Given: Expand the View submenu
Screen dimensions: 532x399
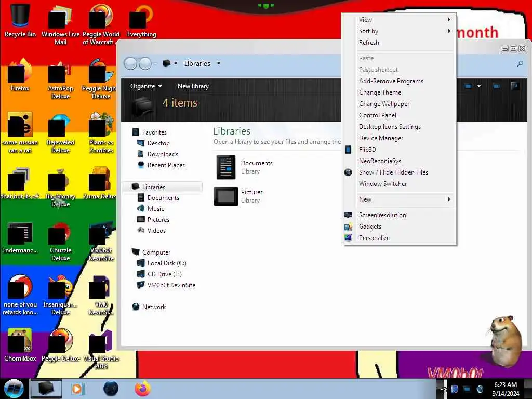Looking at the screenshot, I should tap(398, 20).
